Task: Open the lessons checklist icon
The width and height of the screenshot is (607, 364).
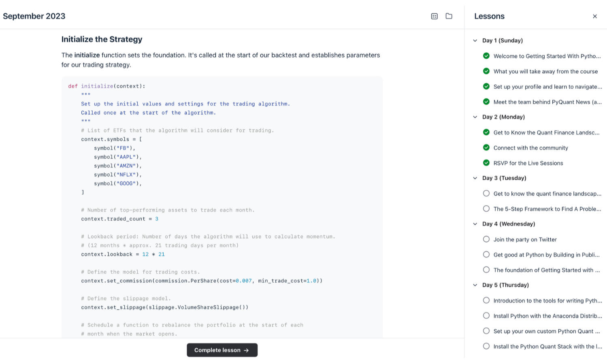Action: (x=434, y=16)
